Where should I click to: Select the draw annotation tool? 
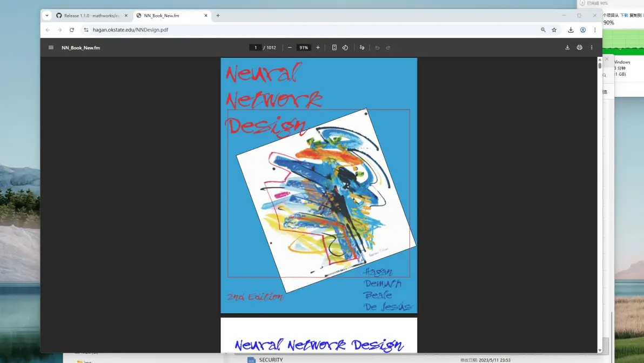point(362,48)
